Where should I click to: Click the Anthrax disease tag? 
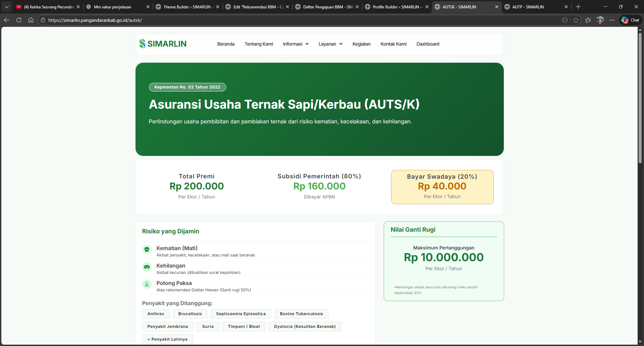(156, 314)
